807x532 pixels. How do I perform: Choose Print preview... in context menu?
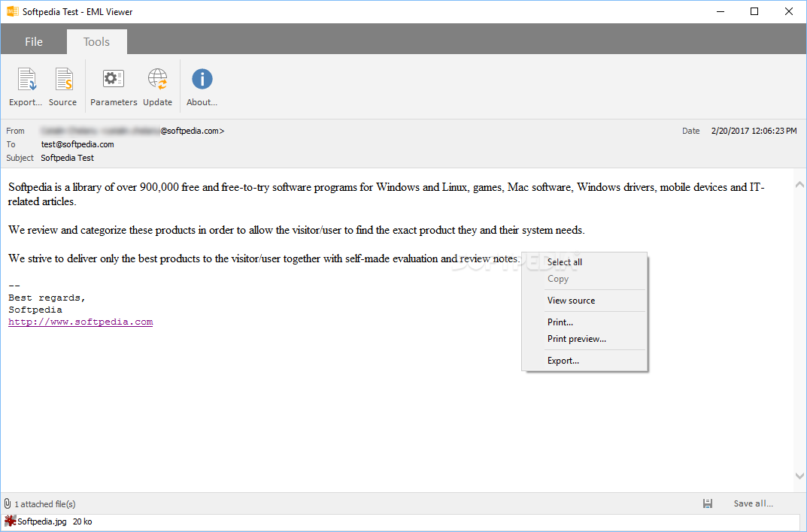[x=584, y=339]
